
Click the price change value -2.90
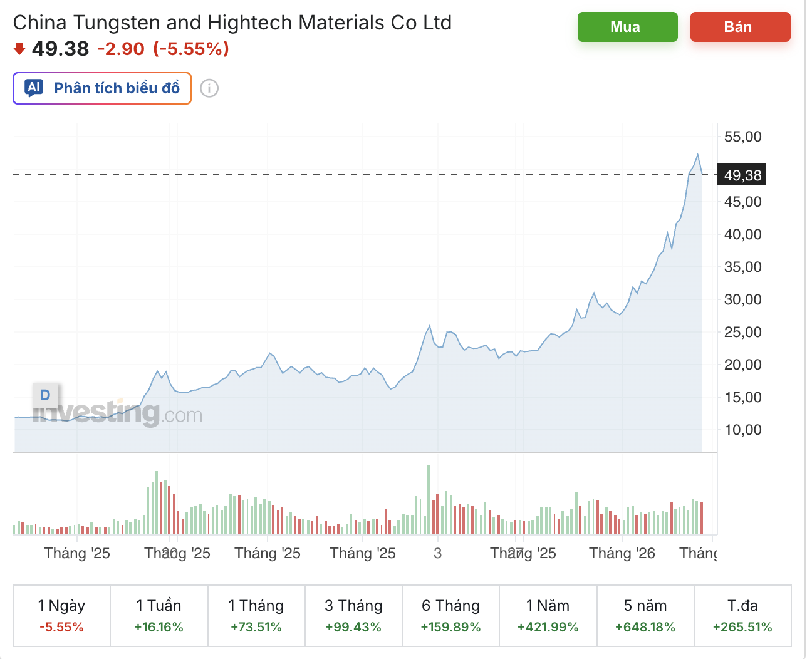coord(121,49)
